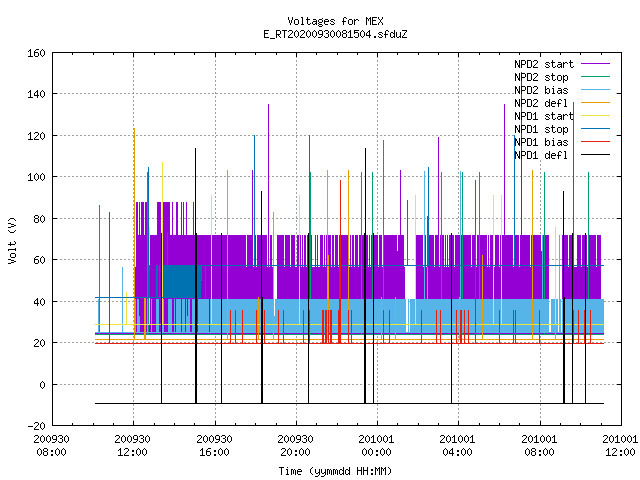Click the 120 y-axis tick label
The height and width of the screenshot is (480, 640).
coord(36,136)
